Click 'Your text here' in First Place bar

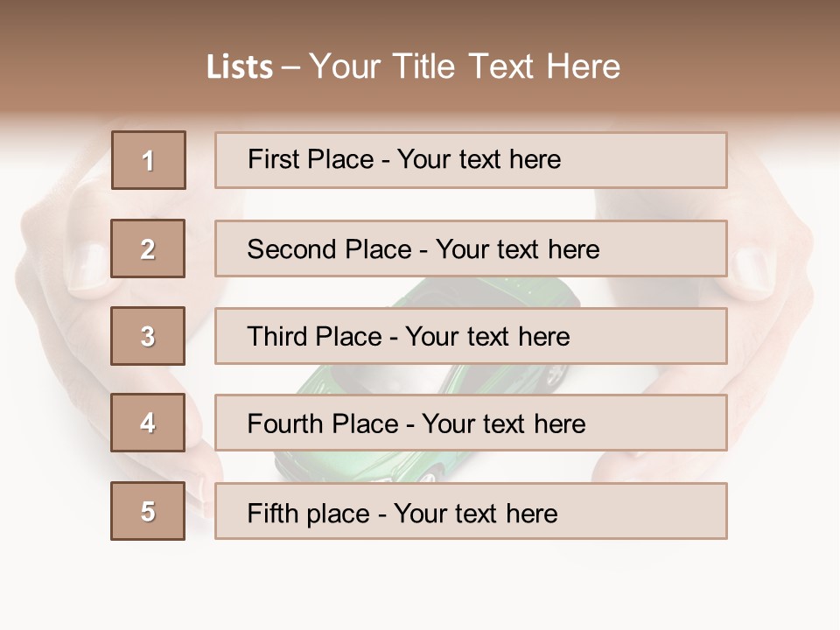coord(479,159)
